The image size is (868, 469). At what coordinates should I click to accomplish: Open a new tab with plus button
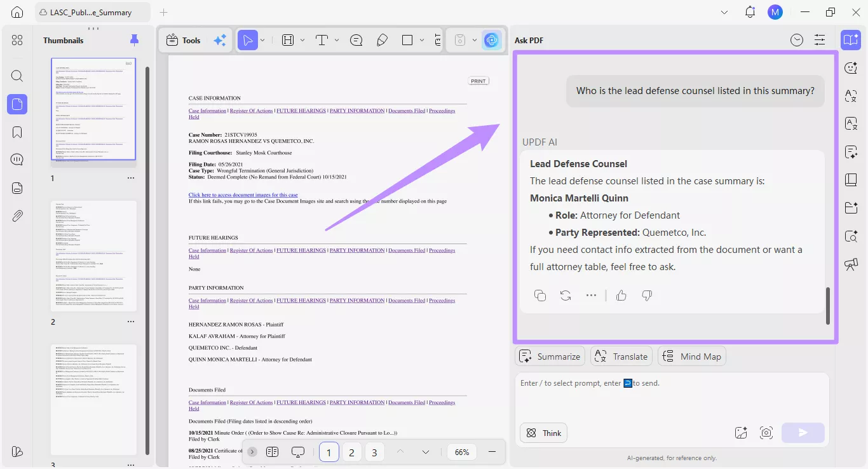point(163,12)
